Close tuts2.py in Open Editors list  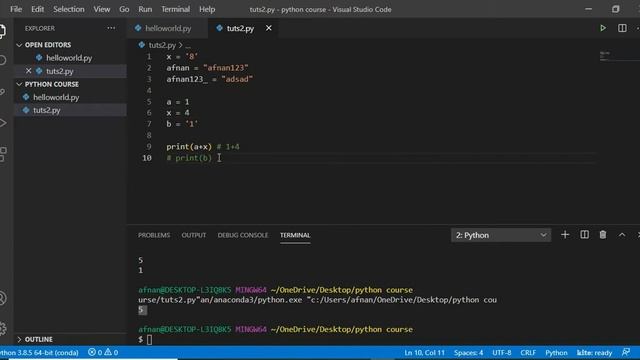click(29, 71)
